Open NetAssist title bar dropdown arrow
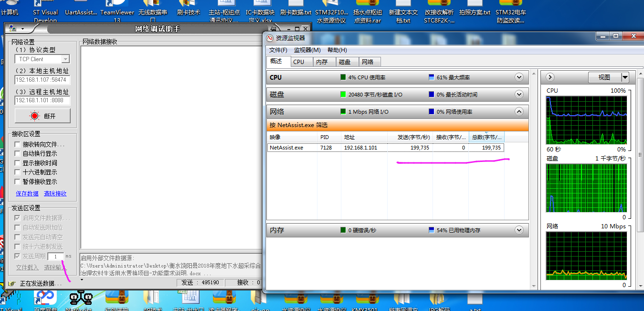The width and height of the screenshot is (644, 311). (x=22, y=29)
